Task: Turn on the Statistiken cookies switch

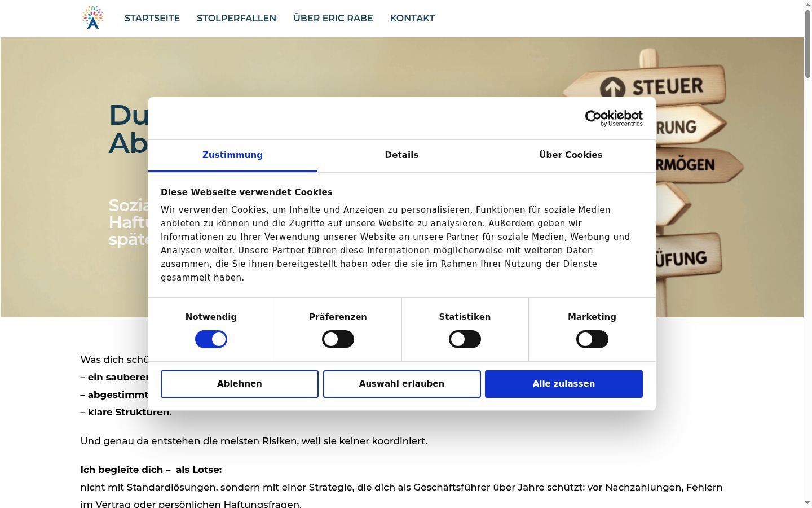Action: point(465,339)
